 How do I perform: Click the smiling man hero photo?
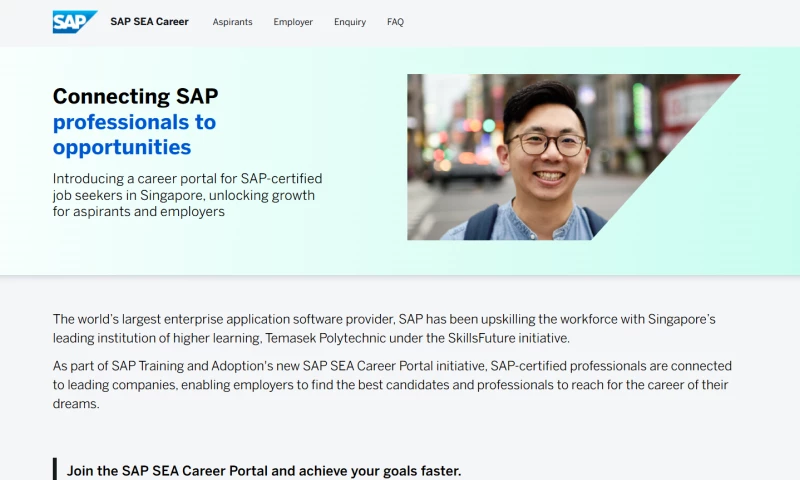pos(573,157)
